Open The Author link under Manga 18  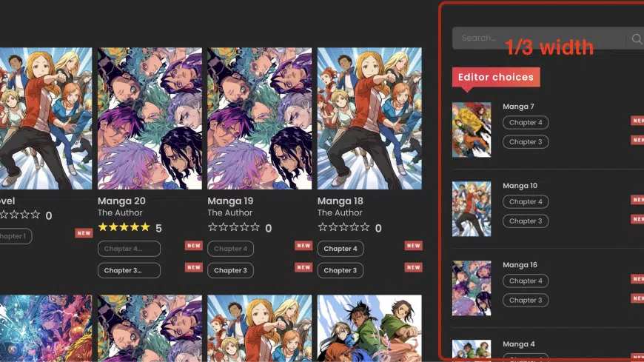[340, 212]
